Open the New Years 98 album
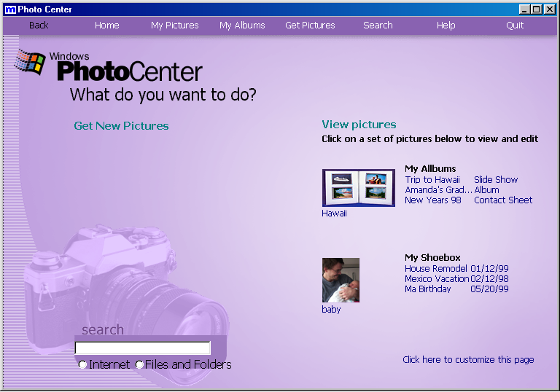The height and width of the screenshot is (392, 560). point(433,200)
